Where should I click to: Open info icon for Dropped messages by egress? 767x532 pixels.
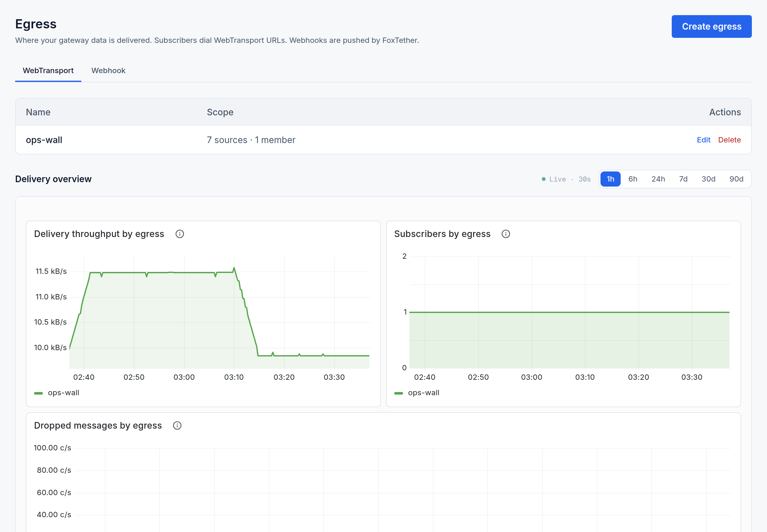[177, 426]
